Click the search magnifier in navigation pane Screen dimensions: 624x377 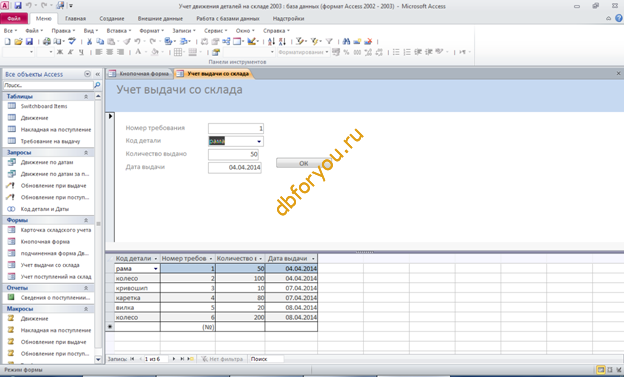(97, 85)
